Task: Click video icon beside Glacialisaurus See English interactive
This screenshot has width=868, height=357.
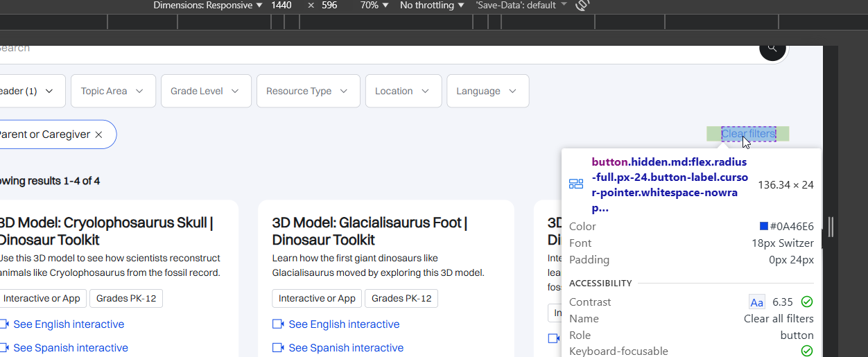Action: 279,324
